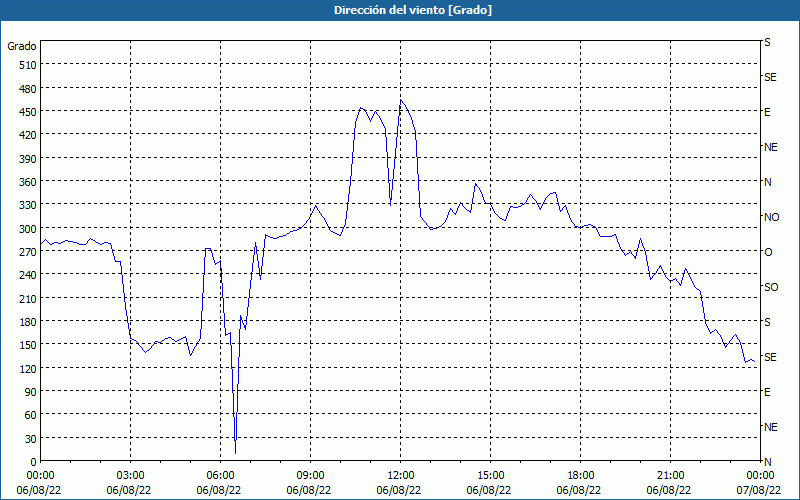Select the 'NE' compass label near 45 degrees

(770, 427)
